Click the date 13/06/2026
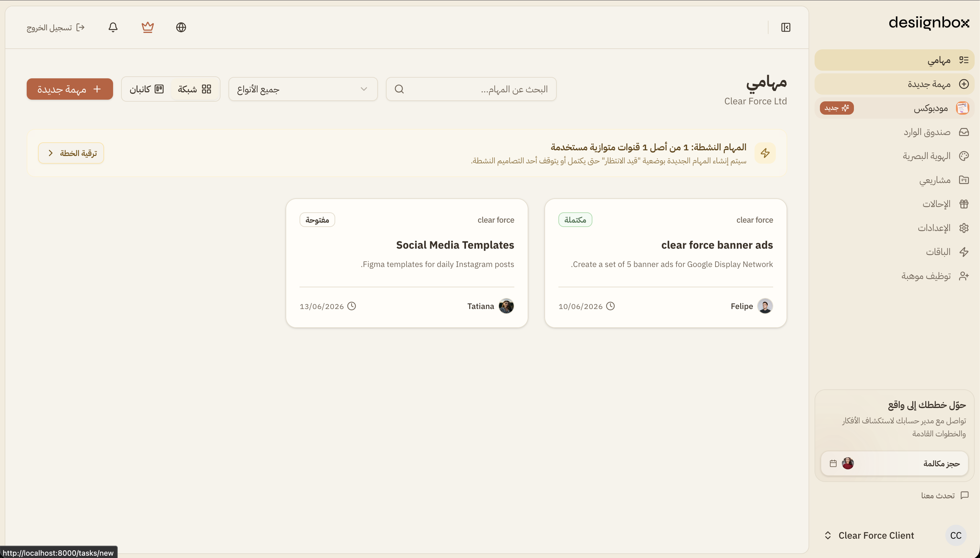Image resolution: width=980 pixels, height=558 pixels. [321, 306]
